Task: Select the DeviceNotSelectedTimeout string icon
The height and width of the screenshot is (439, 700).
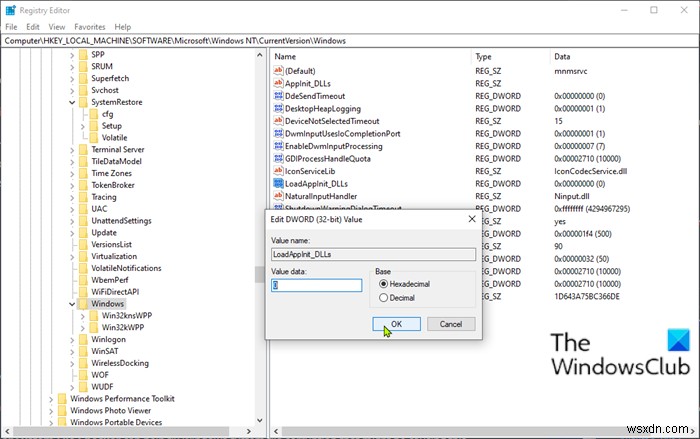Action: point(278,121)
